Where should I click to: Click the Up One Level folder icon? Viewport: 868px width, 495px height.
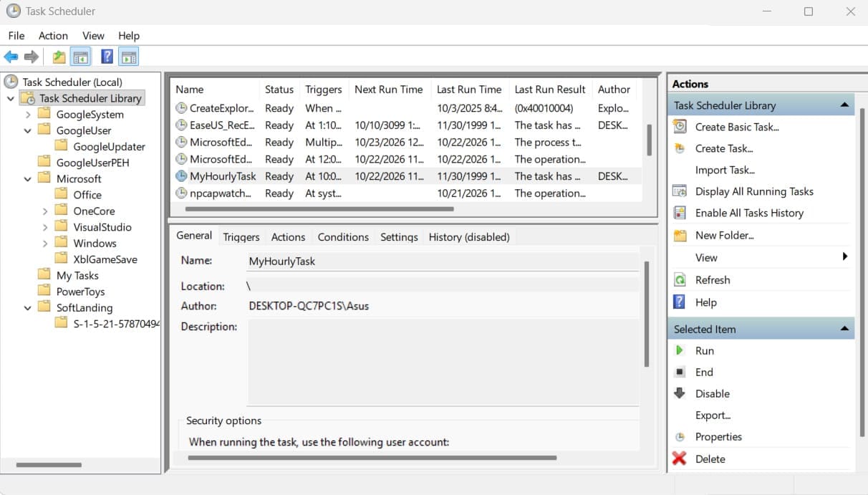coord(59,57)
